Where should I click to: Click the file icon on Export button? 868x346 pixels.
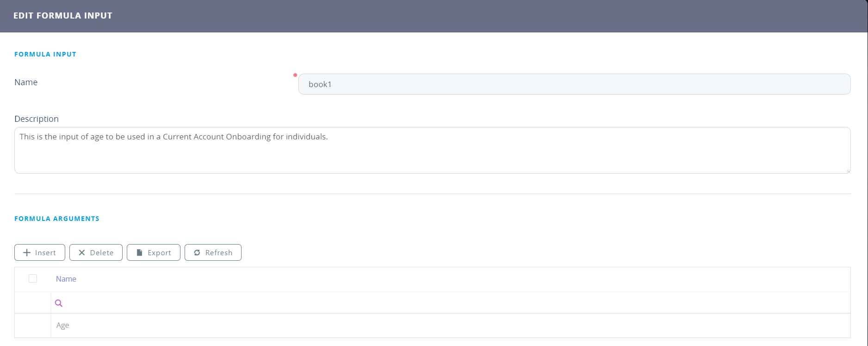coord(139,252)
